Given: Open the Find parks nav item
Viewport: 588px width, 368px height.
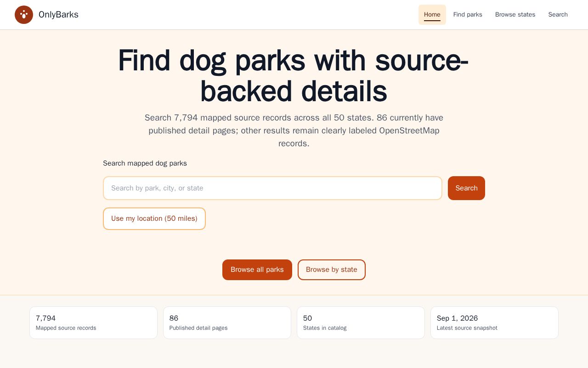Looking at the screenshot, I should (468, 15).
